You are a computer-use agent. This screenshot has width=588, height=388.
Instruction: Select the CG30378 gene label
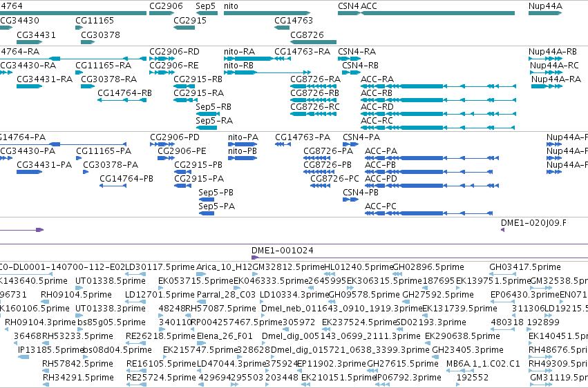point(100,35)
